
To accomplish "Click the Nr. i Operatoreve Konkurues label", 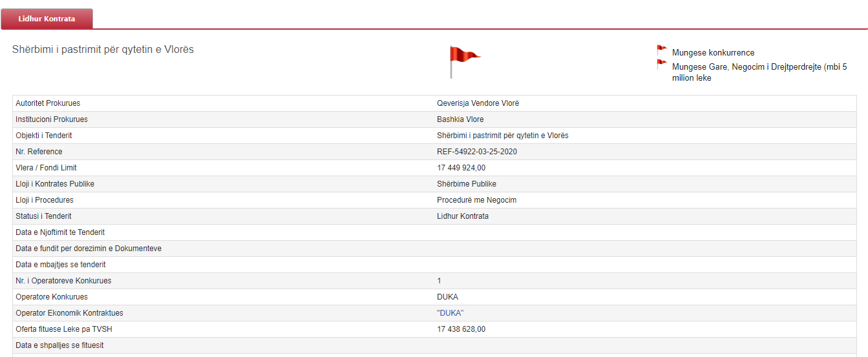I will [x=63, y=281].
